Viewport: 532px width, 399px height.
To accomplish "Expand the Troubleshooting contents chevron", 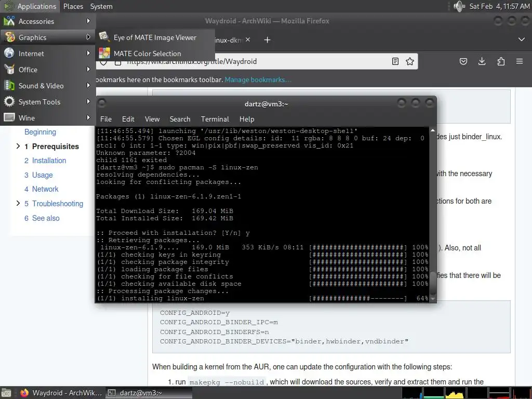I will pos(18,203).
